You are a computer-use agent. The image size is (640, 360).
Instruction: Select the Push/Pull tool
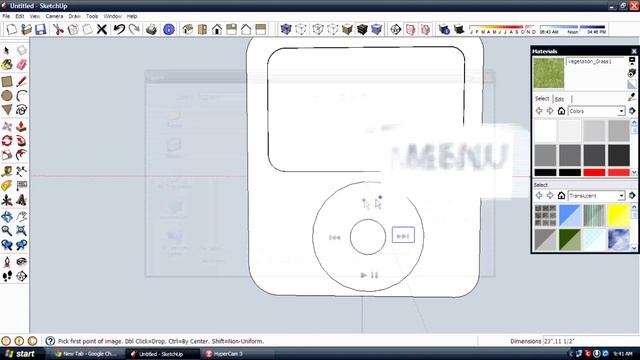pos(22,127)
